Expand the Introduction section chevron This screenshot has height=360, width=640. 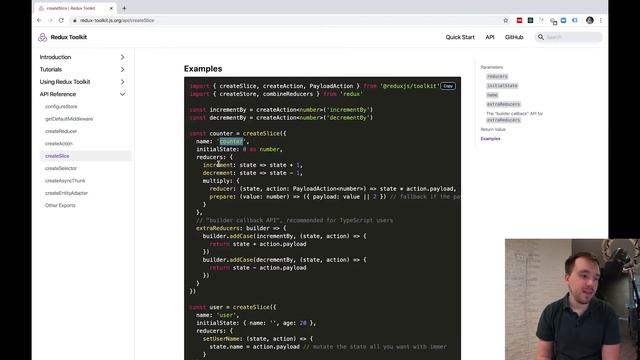click(x=122, y=57)
